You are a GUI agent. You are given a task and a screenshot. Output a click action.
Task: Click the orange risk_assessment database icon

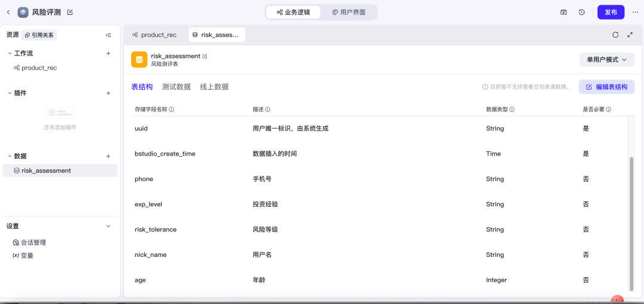coord(139,60)
